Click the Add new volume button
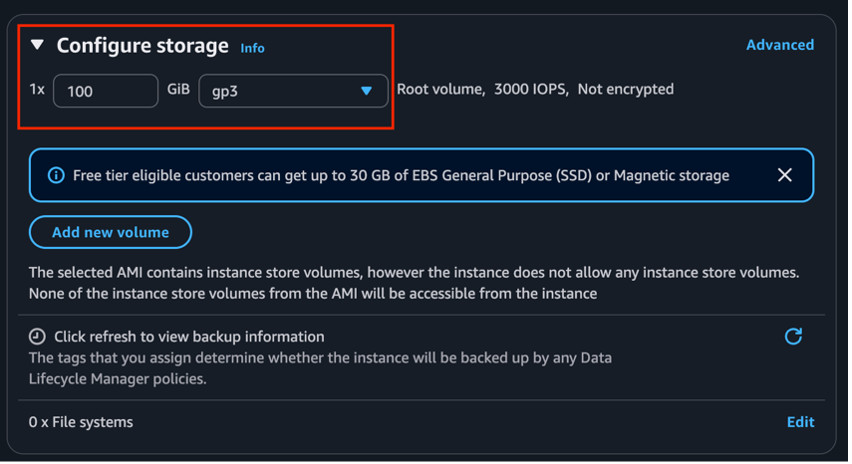 click(110, 232)
